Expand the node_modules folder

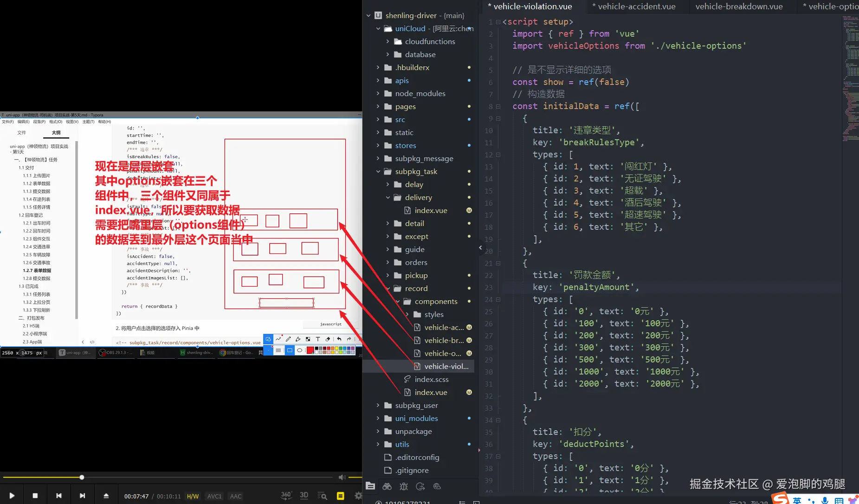pyautogui.click(x=378, y=93)
